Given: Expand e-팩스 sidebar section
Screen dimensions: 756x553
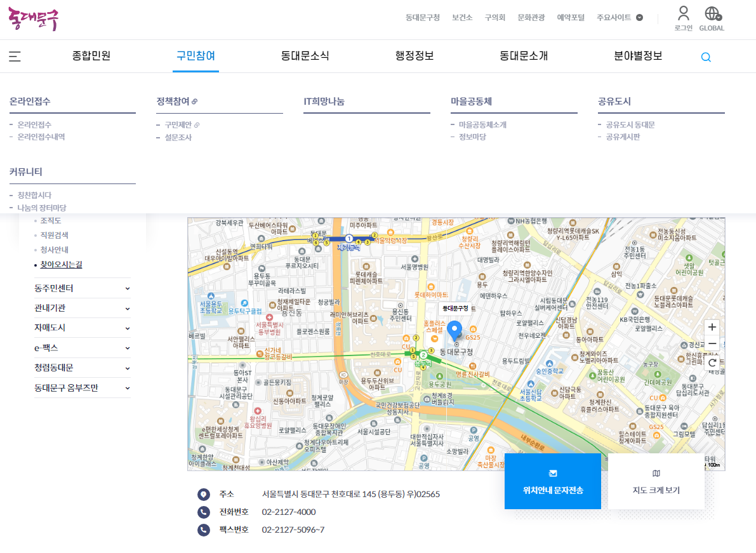Looking at the screenshot, I should [82, 348].
